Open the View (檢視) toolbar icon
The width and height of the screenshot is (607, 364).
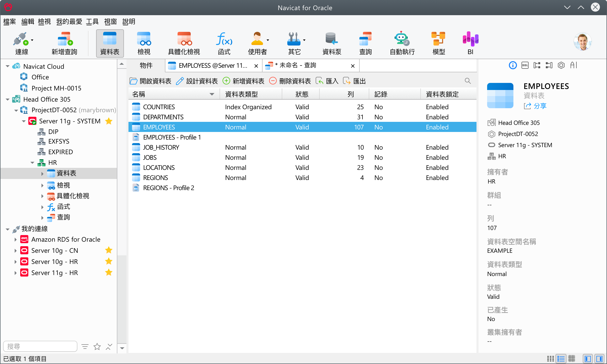(x=144, y=43)
